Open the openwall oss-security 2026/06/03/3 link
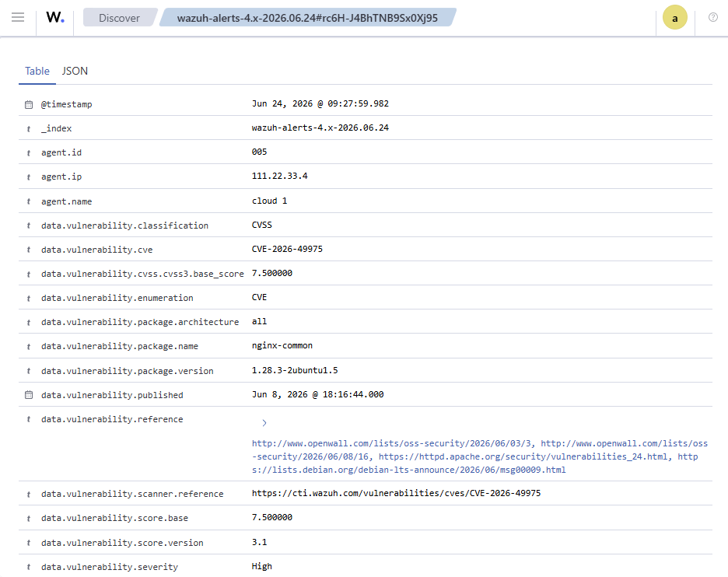The image size is (728, 577). pyautogui.click(x=394, y=443)
